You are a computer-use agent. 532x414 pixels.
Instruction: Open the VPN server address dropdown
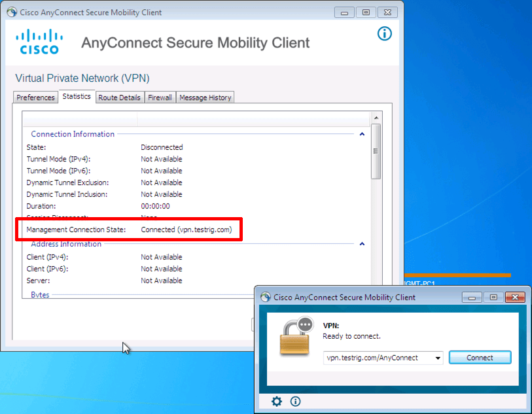tap(438, 357)
